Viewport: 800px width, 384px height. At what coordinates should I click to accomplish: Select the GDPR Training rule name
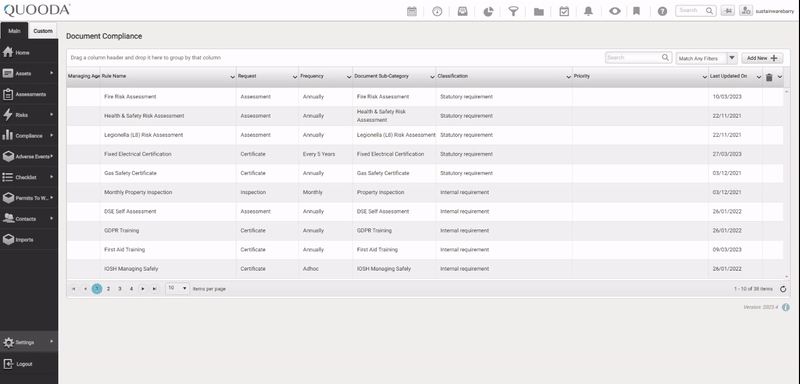(x=121, y=231)
